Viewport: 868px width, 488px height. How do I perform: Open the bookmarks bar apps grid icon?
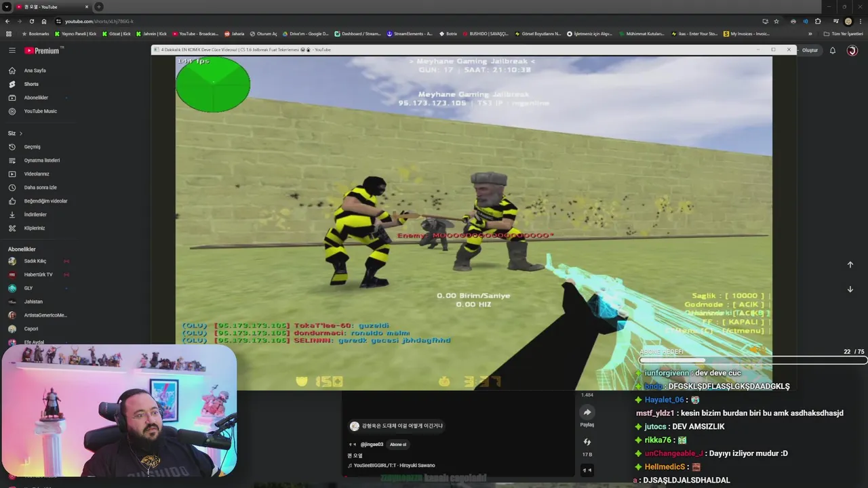point(9,33)
